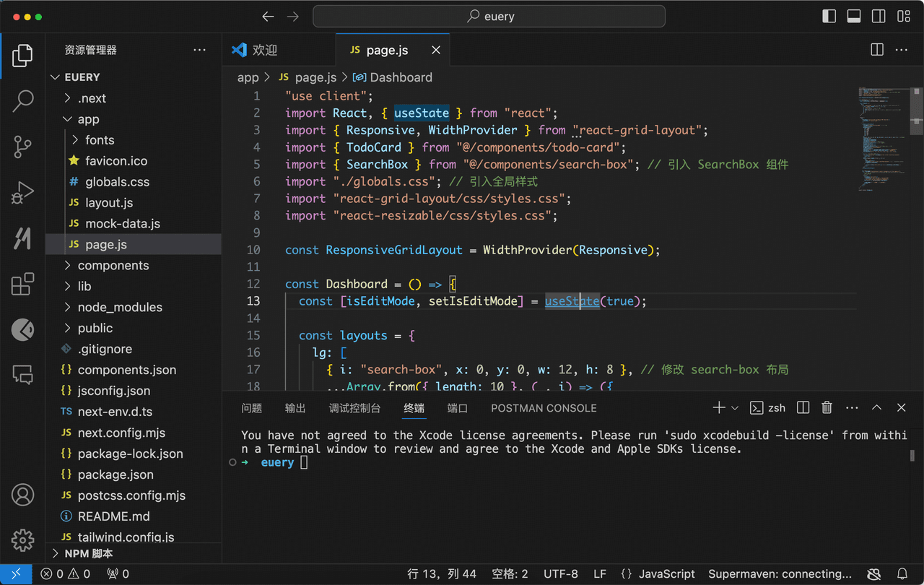The image size is (924, 585).
Task: Go forward with the right arrow
Action: pos(292,17)
